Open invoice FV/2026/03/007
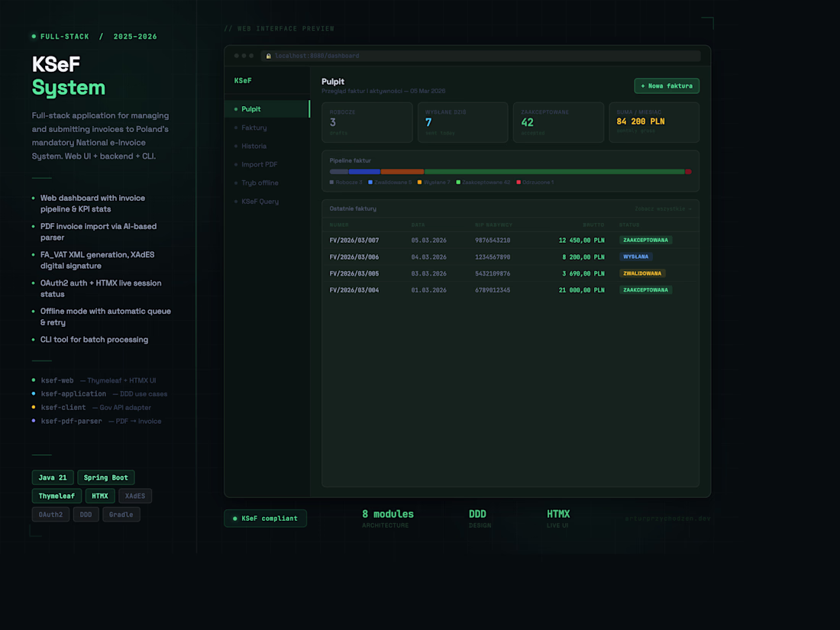Viewport: 840px width, 630px height. [354, 241]
